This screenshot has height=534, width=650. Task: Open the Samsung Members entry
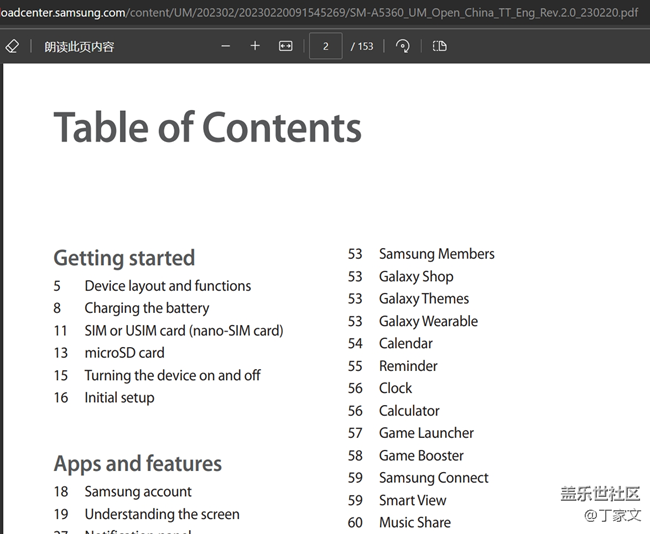coord(436,254)
